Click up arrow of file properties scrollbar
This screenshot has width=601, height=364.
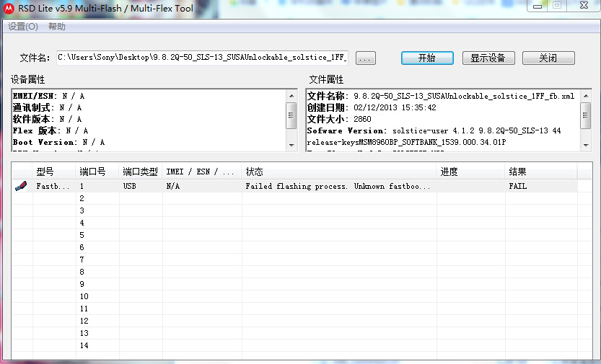coord(586,96)
